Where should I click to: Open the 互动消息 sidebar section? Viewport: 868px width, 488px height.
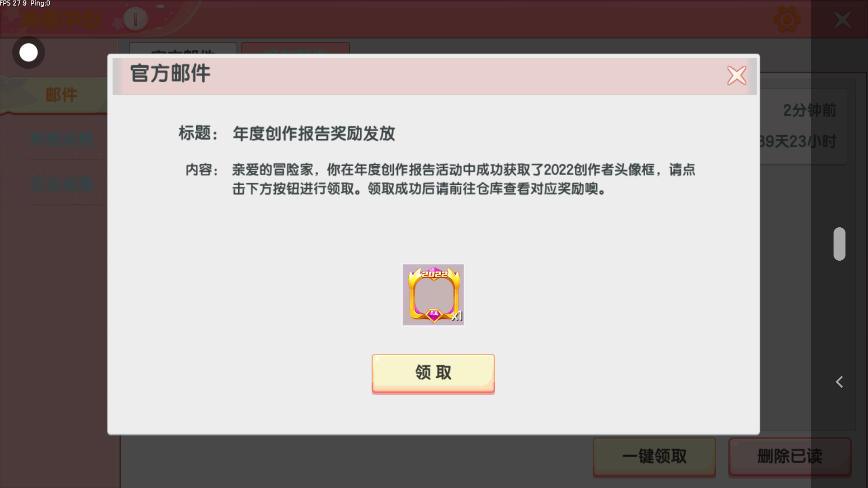click(x=62, y=184)
